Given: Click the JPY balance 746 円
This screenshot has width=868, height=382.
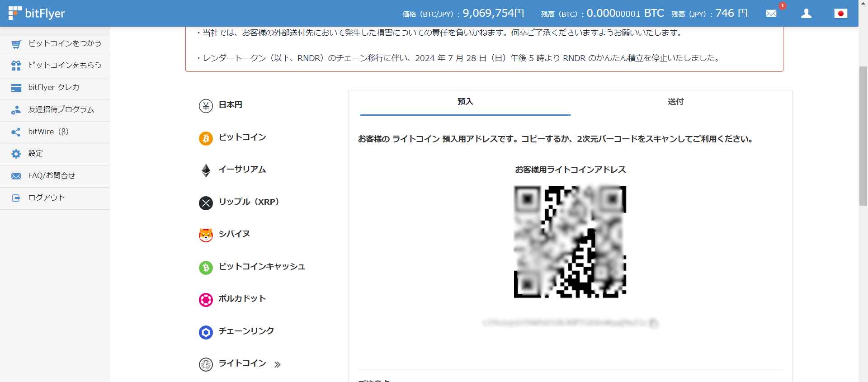Looking at the screenshot, I should point(731,14).
